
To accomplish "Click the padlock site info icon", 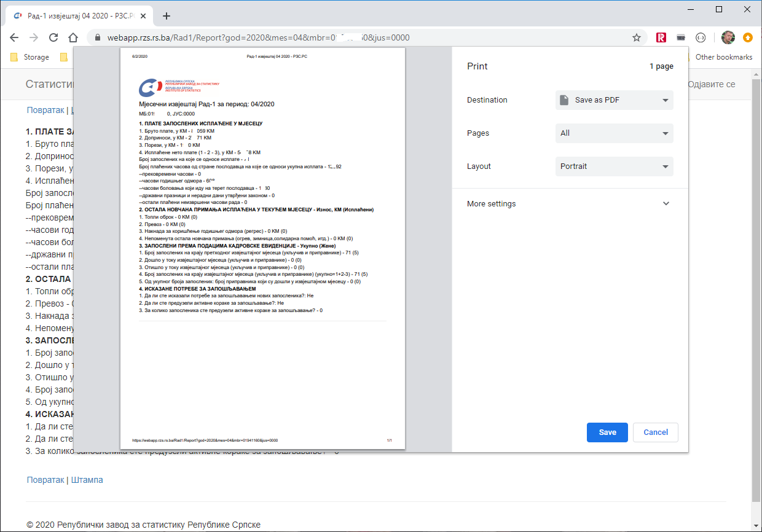I will (97, 37).
